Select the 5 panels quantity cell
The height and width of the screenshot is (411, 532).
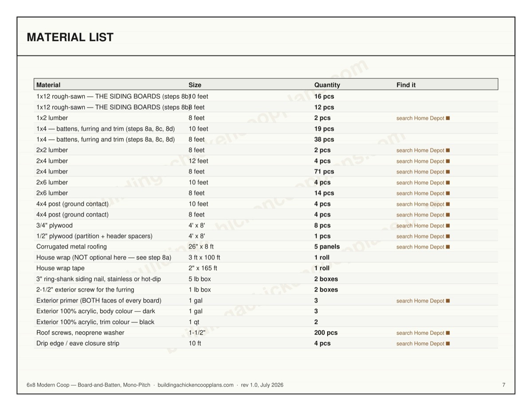click(327, 247)
